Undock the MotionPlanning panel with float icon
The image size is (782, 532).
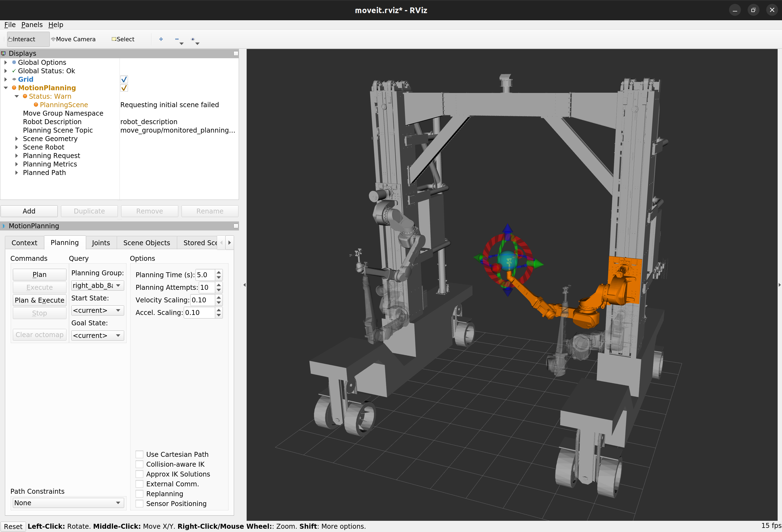pos(235,226)
